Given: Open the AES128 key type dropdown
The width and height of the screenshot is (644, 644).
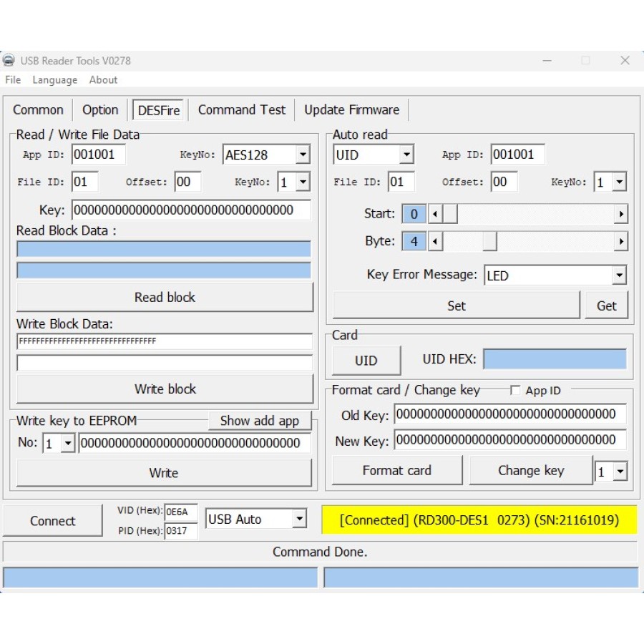Looking at the screenshot, I should (303, 155).
